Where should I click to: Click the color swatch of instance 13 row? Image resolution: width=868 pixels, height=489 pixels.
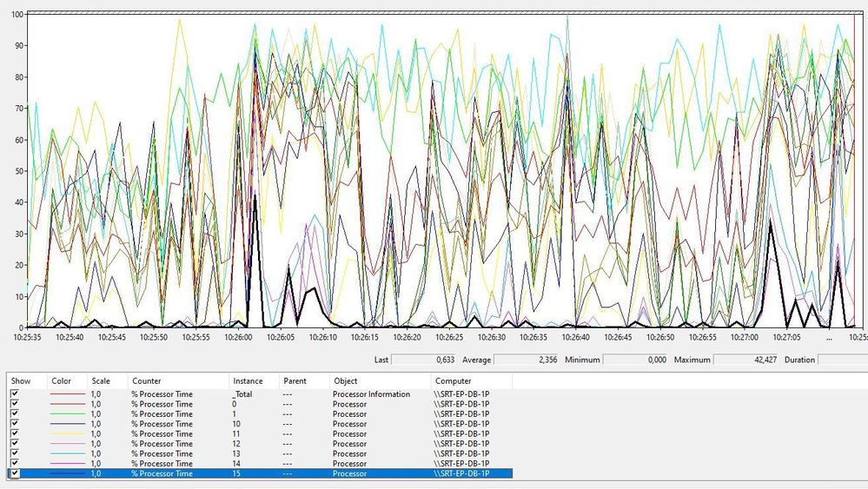tap(68, 453)
